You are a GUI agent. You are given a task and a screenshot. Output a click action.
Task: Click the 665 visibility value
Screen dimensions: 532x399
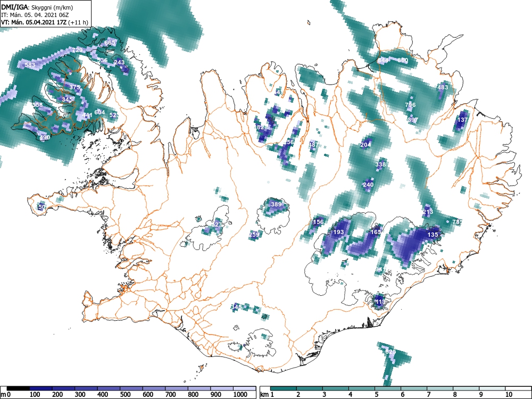[110, 43]
